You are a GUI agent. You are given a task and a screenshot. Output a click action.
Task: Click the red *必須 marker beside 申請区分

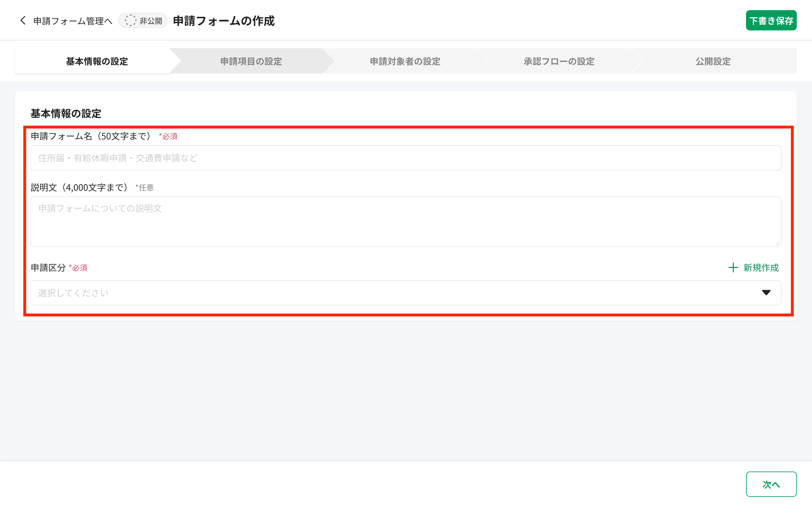[78, 268]
